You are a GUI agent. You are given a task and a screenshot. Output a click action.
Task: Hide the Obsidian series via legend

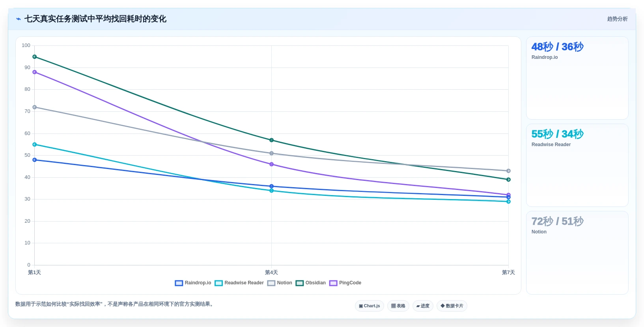[311, 283]
